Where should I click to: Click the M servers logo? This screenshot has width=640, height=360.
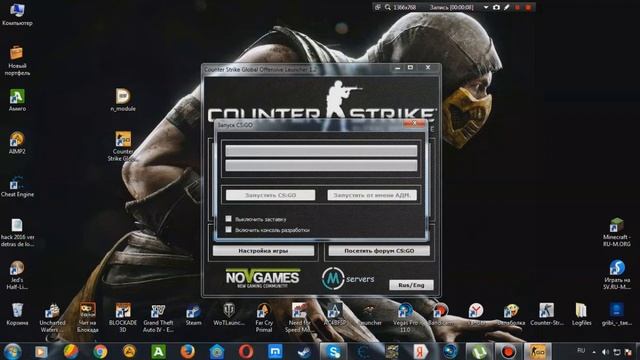pos(348,278)
